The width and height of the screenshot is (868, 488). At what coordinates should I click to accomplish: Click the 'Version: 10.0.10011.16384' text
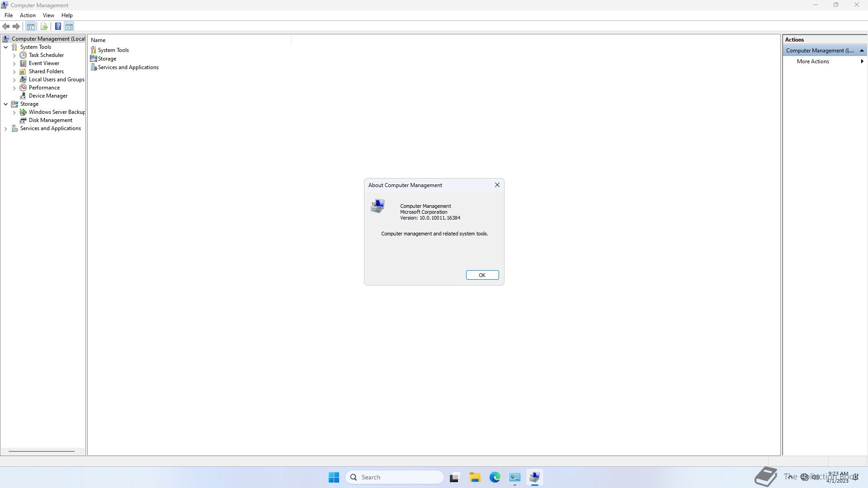430,218
